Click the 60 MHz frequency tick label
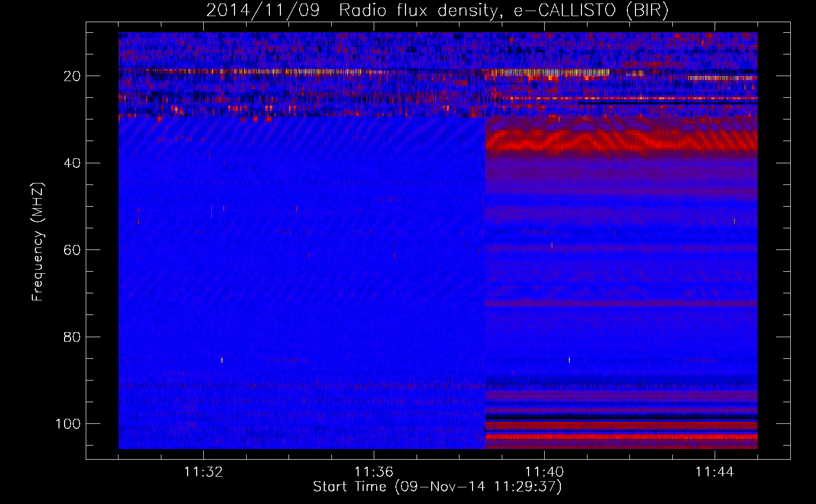 (x=73, y=250)
